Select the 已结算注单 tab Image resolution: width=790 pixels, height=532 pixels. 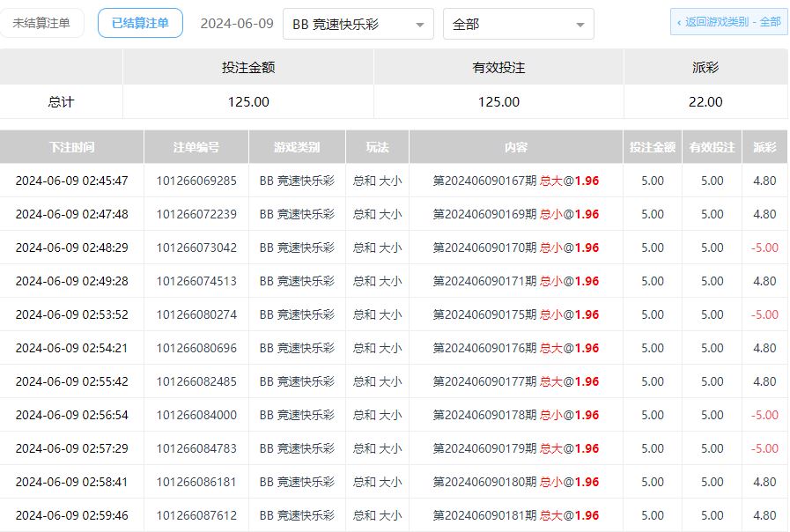pyautogui.click(x=140, y=24)
